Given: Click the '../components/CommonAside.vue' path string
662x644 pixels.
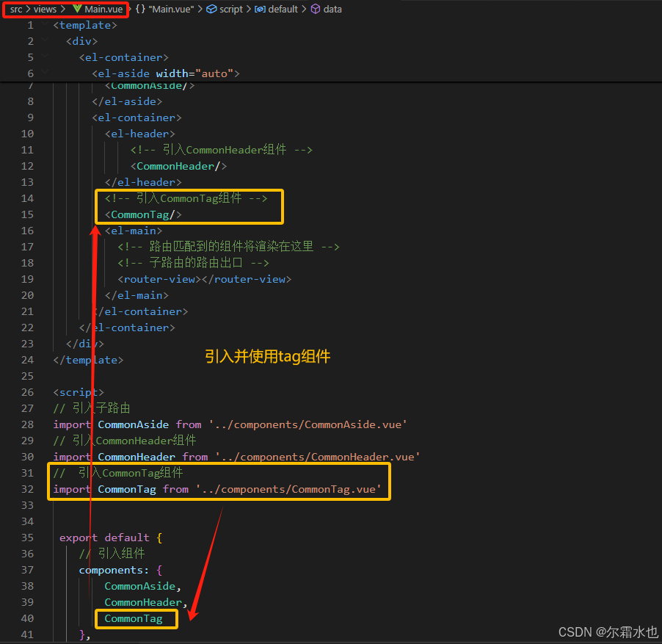Looking at the screenshot, I should pos(308,424).
